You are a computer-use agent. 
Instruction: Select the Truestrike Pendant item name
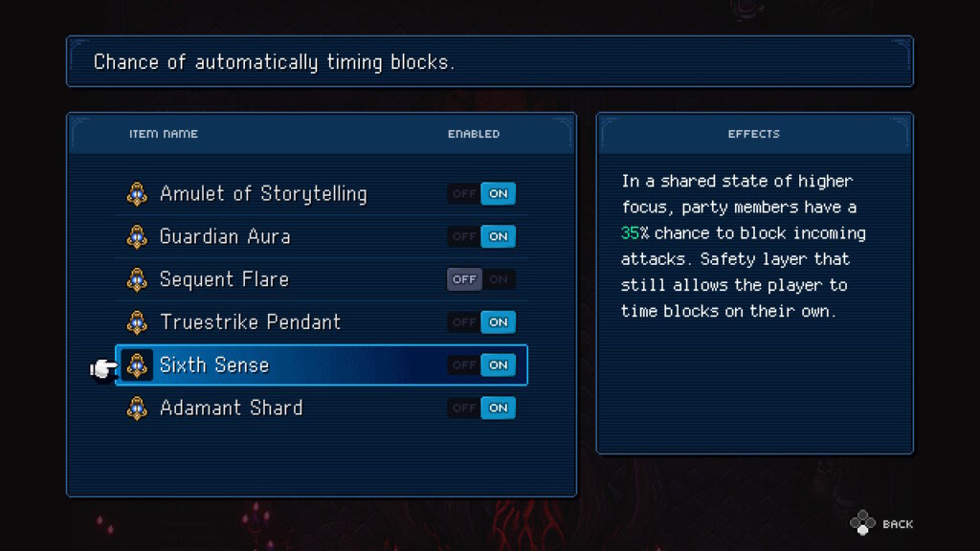coord(251,322)
